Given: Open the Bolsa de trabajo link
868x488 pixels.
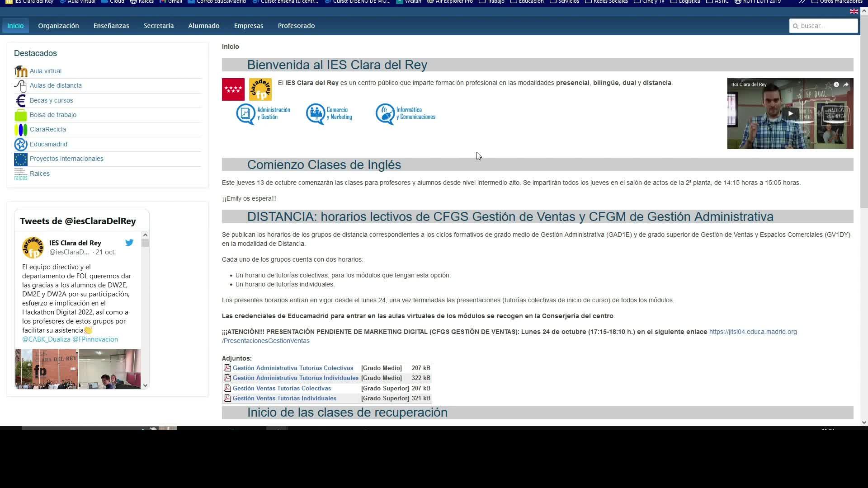Looking at the screenshot, I should tap(53, 115).
